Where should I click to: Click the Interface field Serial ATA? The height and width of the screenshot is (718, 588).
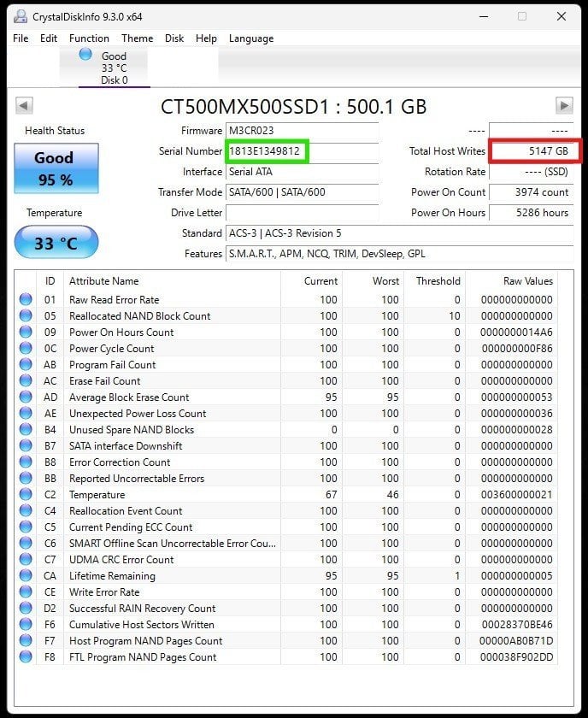click(303, 172)
